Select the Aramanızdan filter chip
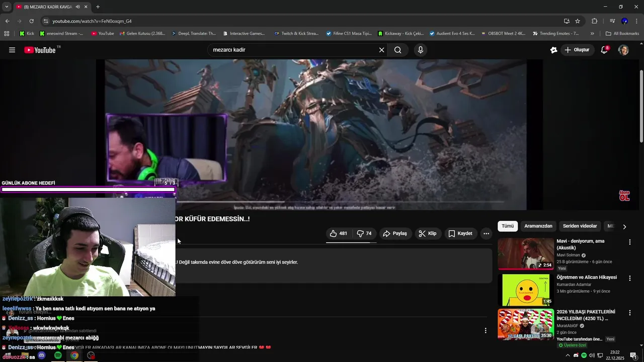Screen dimensions: 644x362 (x=538, y=226)
